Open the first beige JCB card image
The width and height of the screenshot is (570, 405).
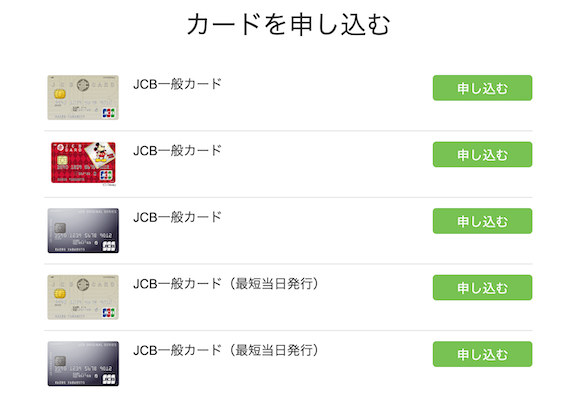(83, 97)
